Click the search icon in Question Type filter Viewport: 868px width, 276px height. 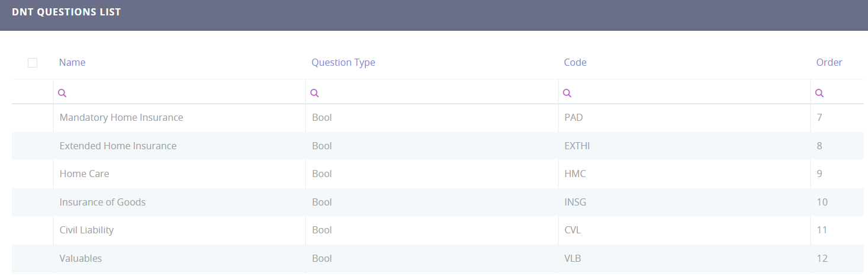pos(315,93)
